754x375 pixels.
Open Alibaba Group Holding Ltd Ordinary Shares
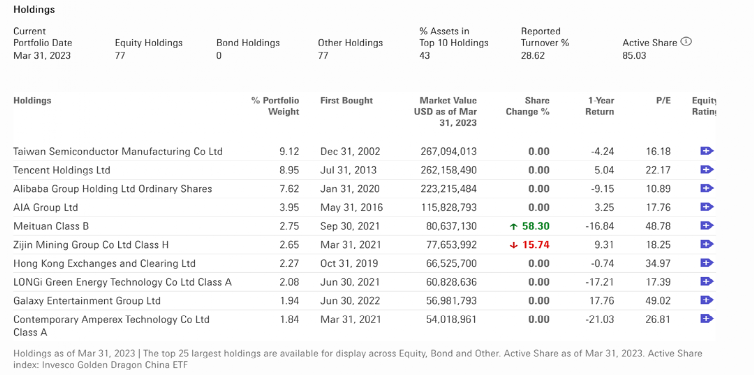pyautogui.click(x=113, y=189)
